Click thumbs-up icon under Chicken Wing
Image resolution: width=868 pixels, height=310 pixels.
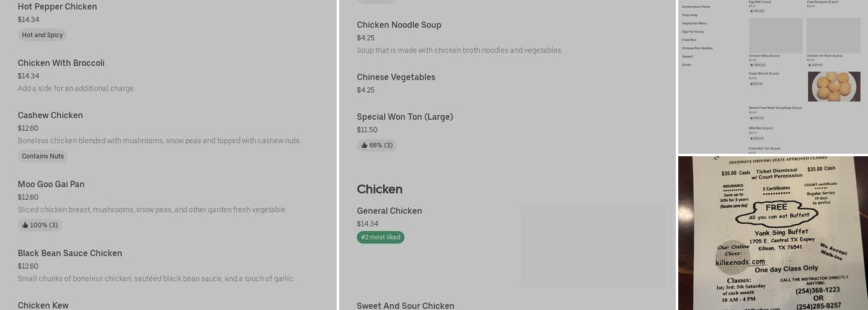[x=751, y=64]
